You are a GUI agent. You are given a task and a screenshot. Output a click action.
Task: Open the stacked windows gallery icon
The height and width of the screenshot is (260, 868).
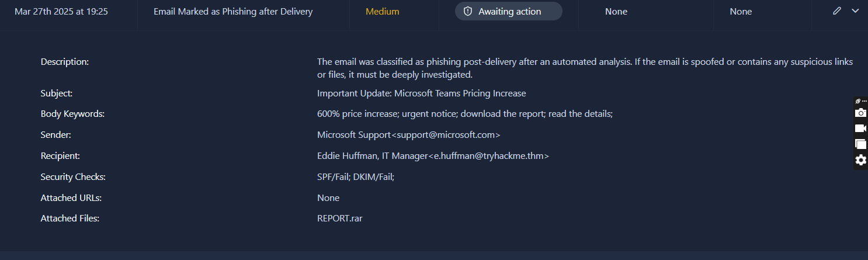click(860, 144)
